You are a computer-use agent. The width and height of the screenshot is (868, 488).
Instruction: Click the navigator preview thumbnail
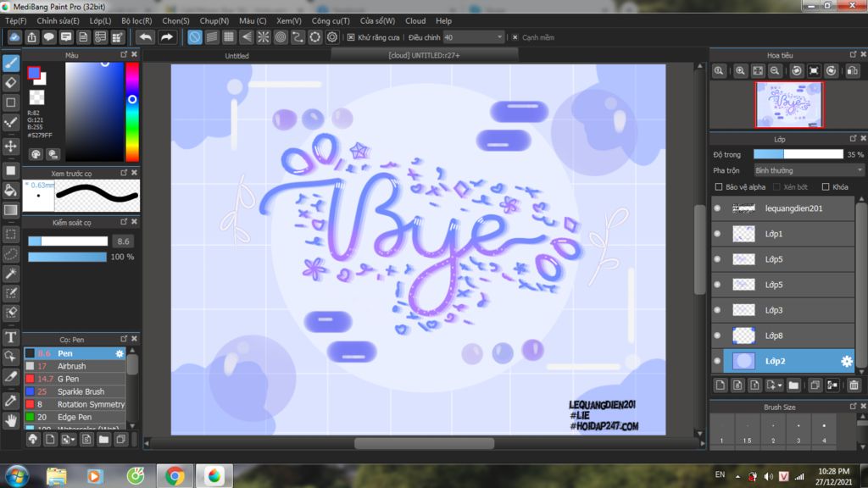click(789, 104)
